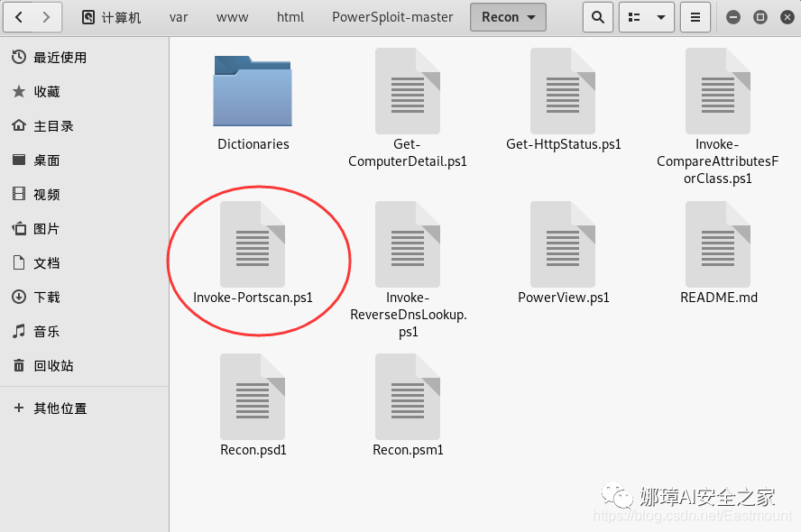Click the Recon.psm1 file name
This screenshot has height=532, width=801.
pyautogui.click(x=408, y=450)
